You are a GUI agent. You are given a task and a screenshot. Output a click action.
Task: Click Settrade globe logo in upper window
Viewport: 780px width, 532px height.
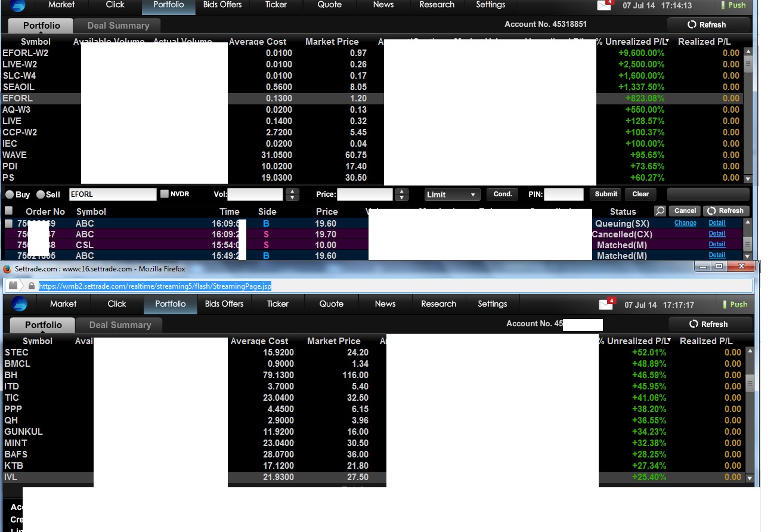(x=18, y=5)
